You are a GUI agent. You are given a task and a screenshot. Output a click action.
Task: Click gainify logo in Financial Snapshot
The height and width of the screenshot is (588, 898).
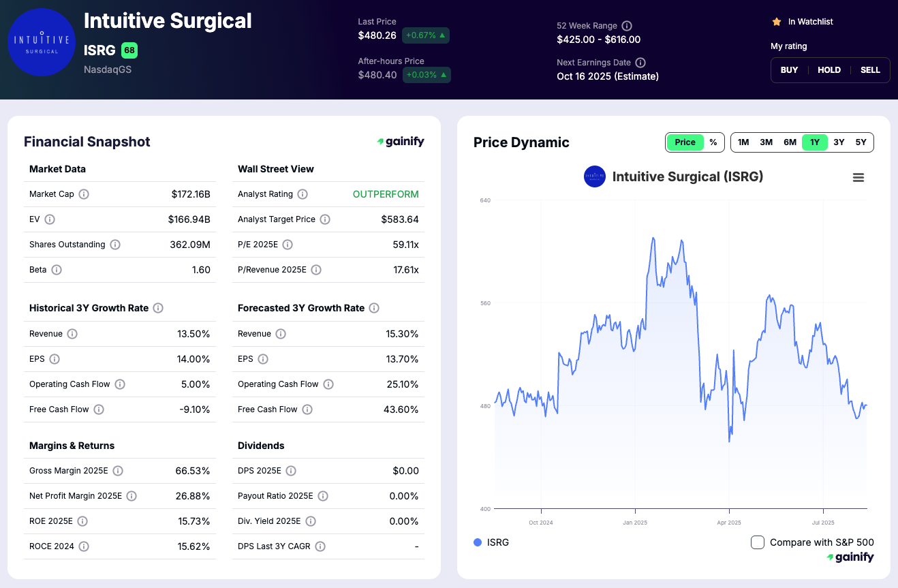(x=401, y=142)
